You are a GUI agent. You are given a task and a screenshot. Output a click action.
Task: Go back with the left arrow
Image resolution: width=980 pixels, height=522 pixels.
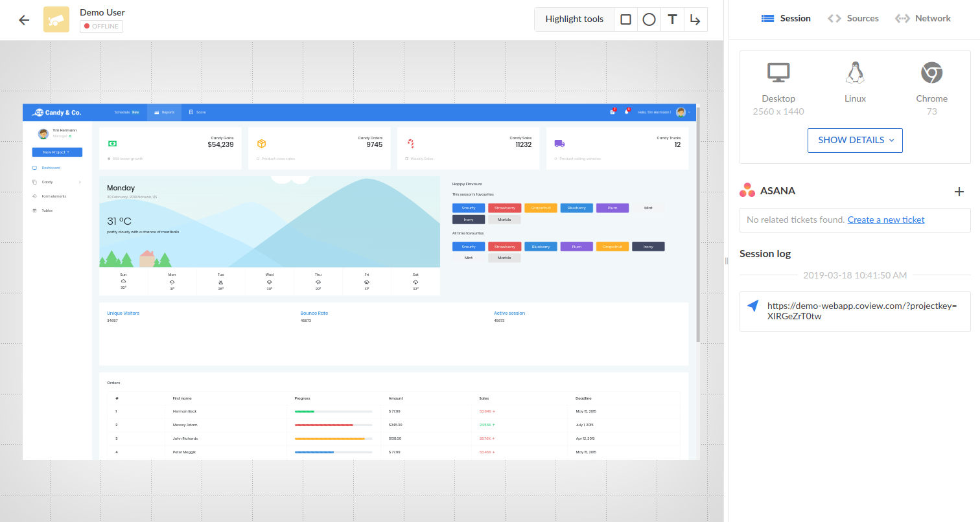coord(24,19)
